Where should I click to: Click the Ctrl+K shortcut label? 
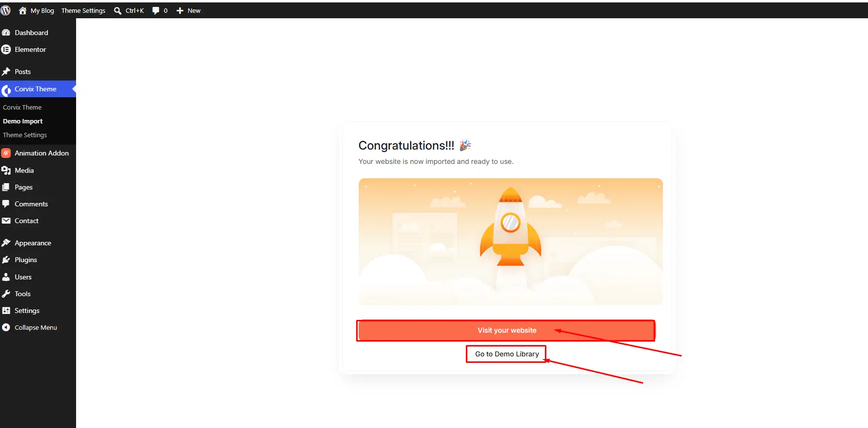pyautogui.click(x=134, y=10)
